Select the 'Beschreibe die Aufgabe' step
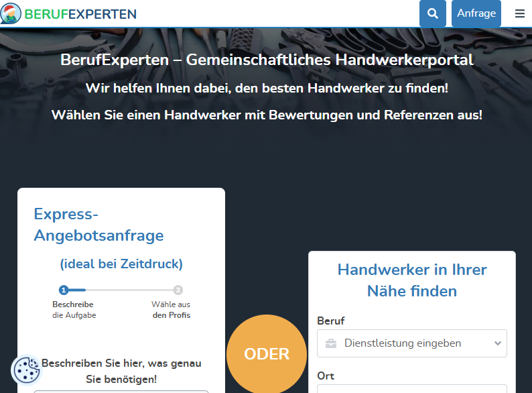Screen dimensions: 532x393 coord(74,310)
